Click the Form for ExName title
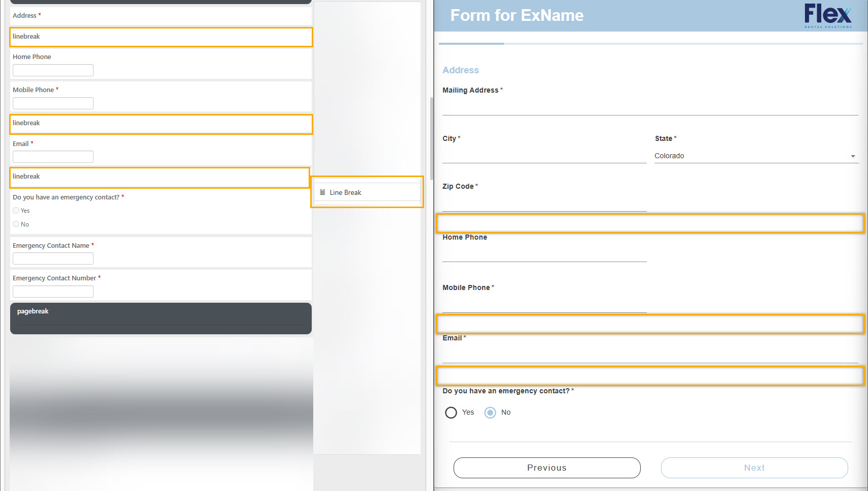Image resolution: width=868 pixels, height=491 pixels. coord(517,15)
